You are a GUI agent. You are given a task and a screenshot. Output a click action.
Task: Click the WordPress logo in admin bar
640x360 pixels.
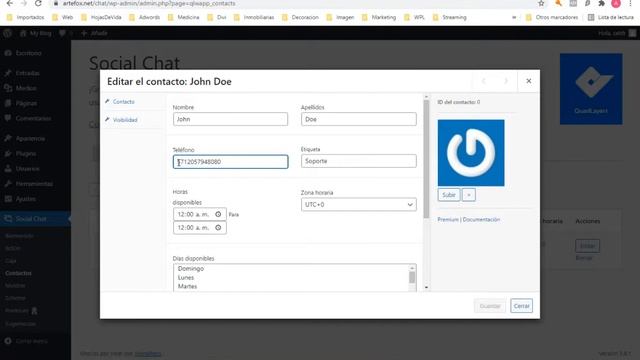[x=7, y=33]
